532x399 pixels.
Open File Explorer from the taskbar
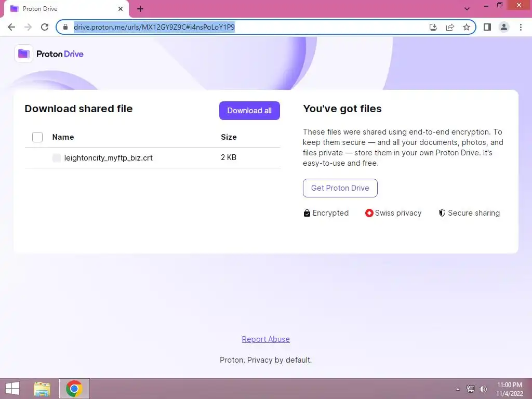tap(42, 389)
